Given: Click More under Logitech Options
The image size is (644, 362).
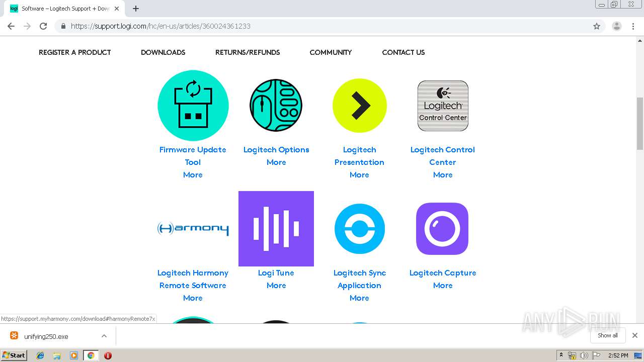Looking at the screenshot, I should [276, 162].
